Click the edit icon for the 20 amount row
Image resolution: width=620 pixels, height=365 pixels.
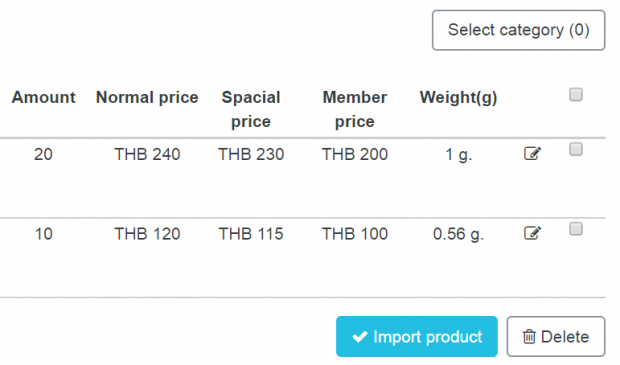pyautogui.click(x=532, y=153)
